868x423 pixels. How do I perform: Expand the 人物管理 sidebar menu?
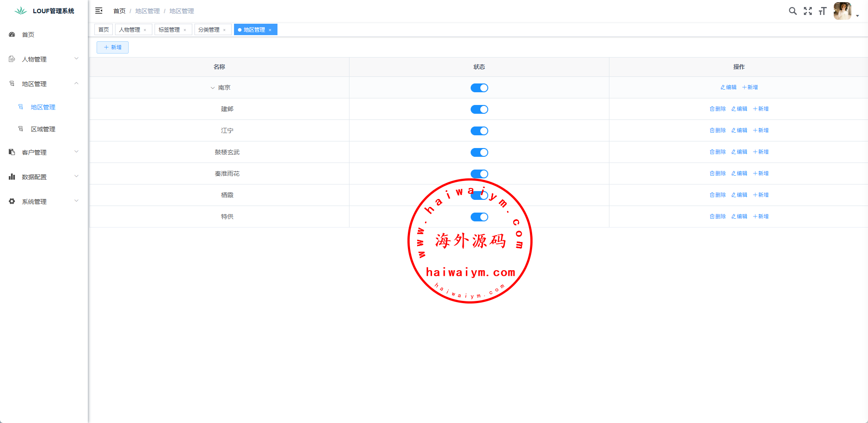[x=44, y=59]
